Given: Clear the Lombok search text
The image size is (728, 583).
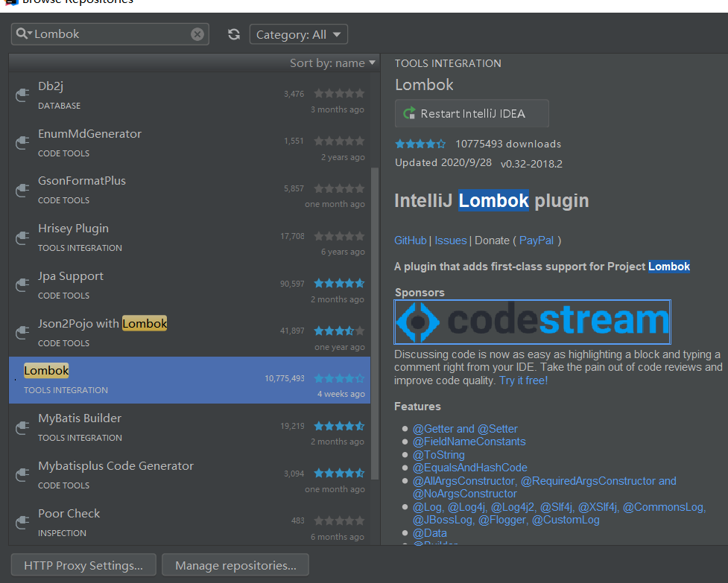Looking at the screenshot, I should click(197, 34).
